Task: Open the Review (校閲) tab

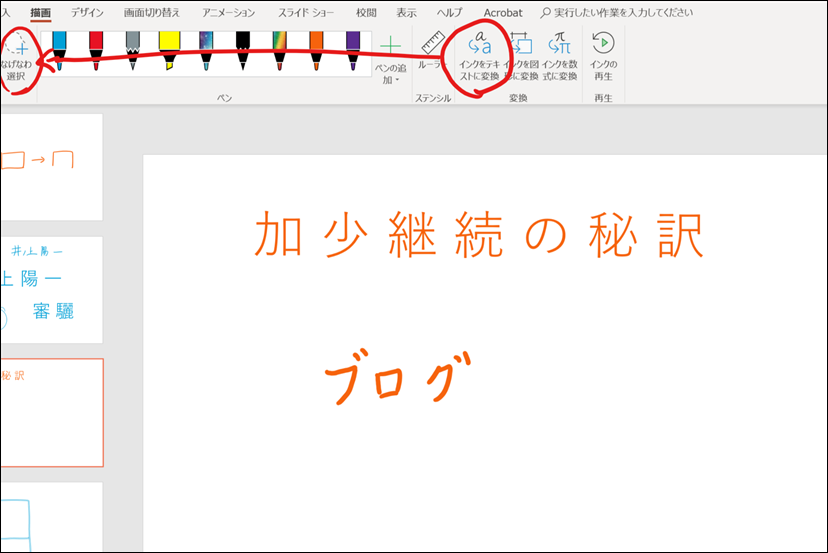Action: 366,13
